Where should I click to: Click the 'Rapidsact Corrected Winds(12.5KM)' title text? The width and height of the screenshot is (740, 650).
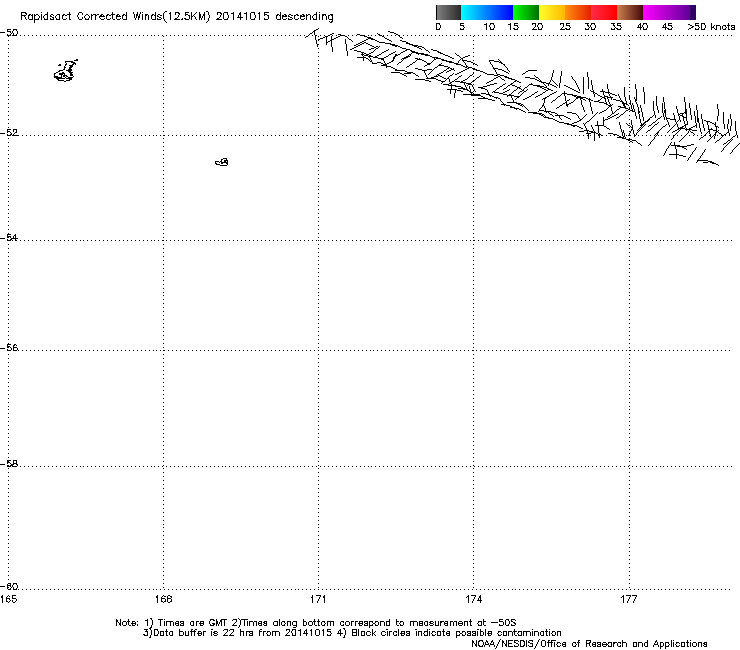(x=115, y=17)
